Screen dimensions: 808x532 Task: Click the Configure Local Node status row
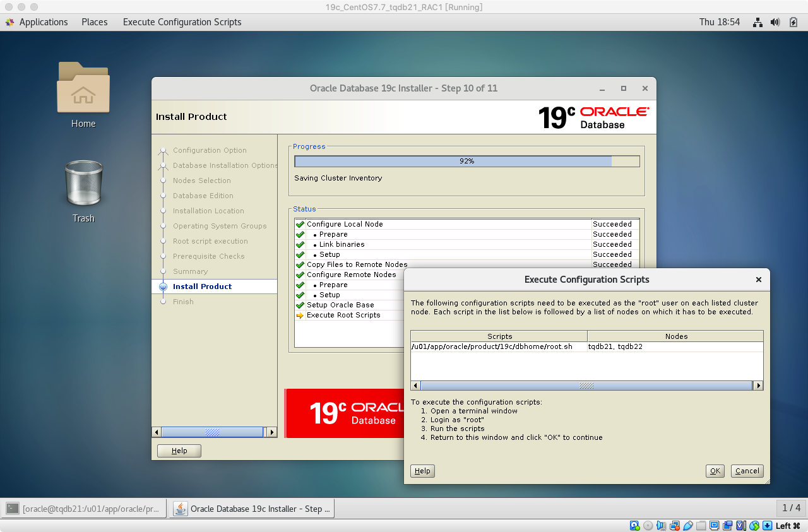click(467, 224)
